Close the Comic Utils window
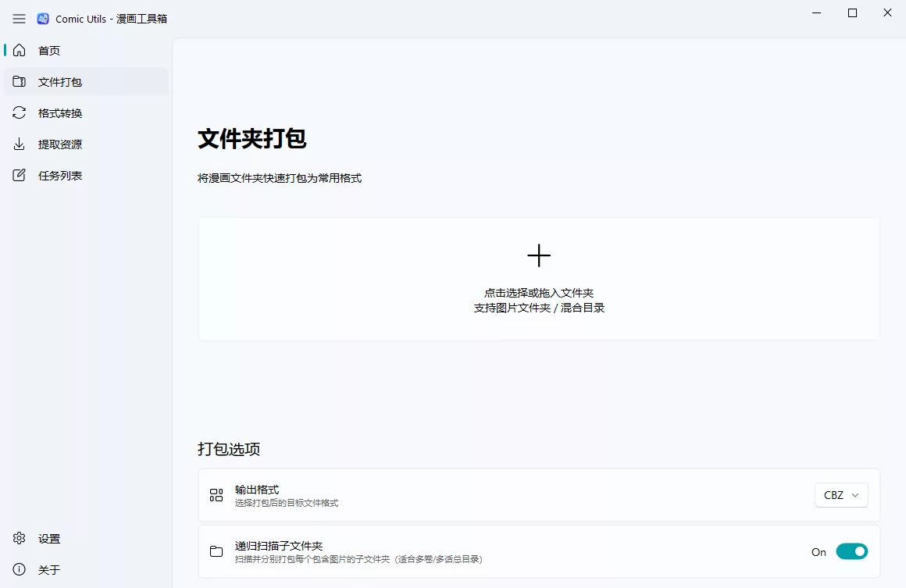906x588 pixels. click(x=887, y=12)
